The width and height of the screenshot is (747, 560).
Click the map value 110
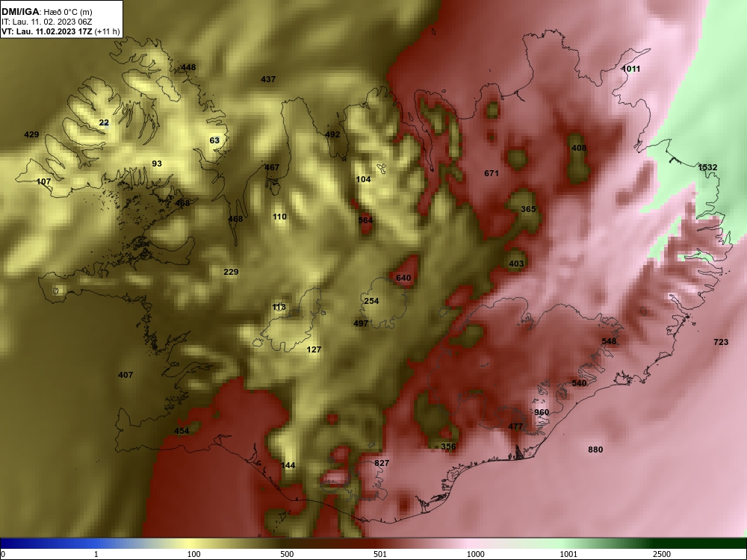click(279, 217)
